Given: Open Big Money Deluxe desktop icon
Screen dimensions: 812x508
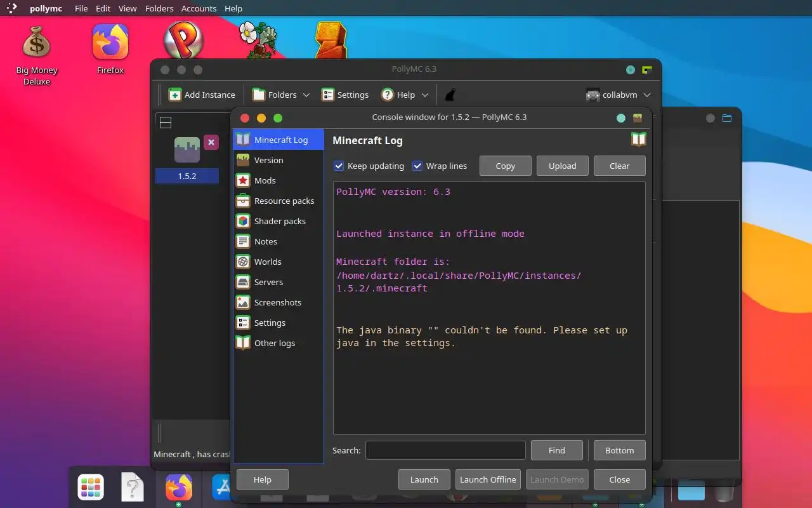Looking at the screenshot, I should [x=37, y=55].
